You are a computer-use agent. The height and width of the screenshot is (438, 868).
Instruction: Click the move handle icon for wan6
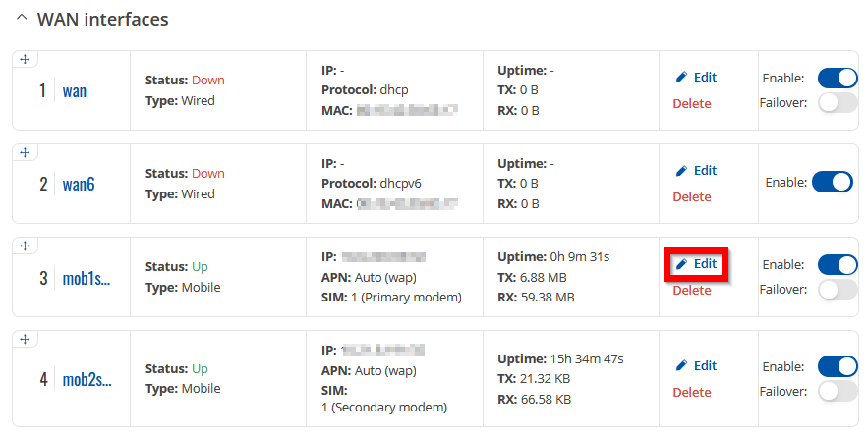click(25, 152)
